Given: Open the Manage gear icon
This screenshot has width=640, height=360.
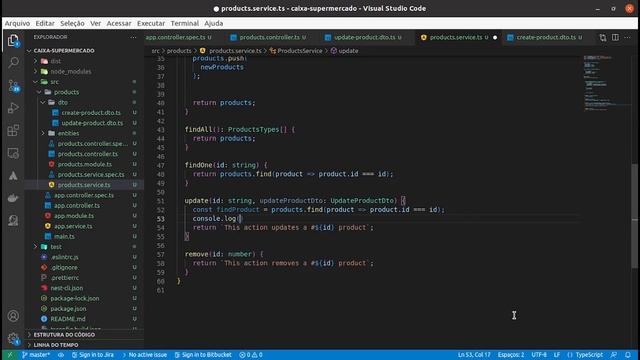Looking at the screenshot, I should (13, 338).
